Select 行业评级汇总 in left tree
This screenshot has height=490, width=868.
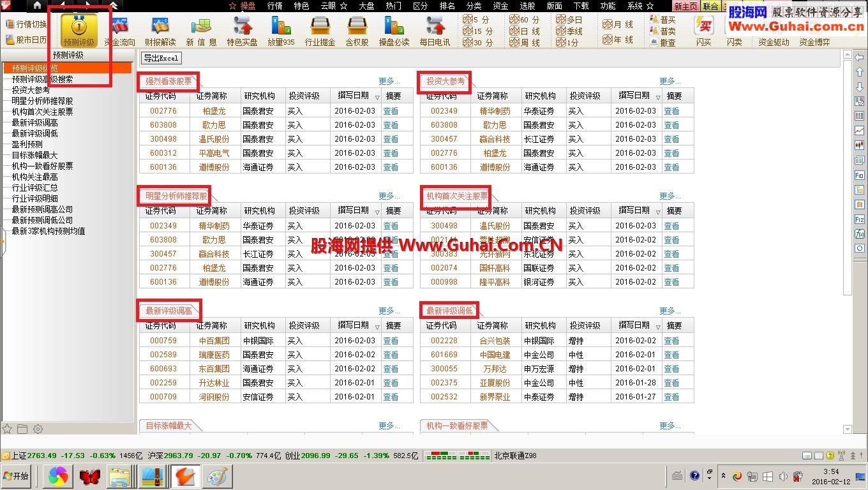(34, 188)
